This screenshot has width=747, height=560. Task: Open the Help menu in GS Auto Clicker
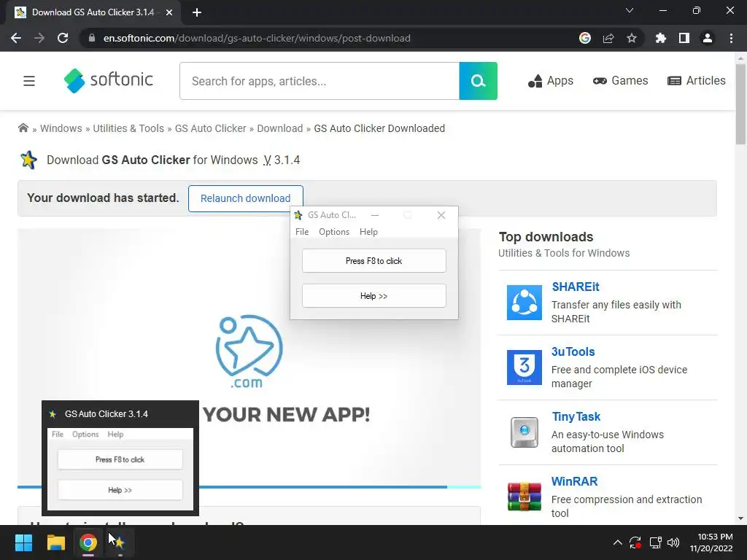(368, 232)
